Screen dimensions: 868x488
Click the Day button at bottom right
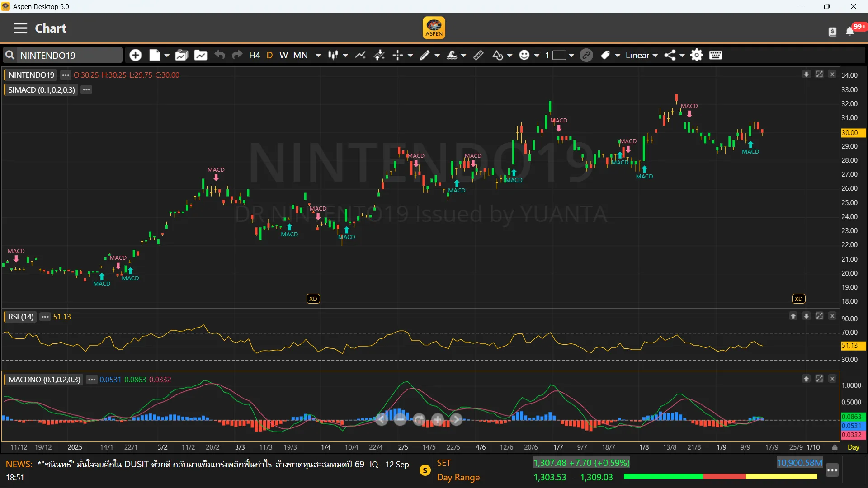pyautogui.click(x=854, y=447)
